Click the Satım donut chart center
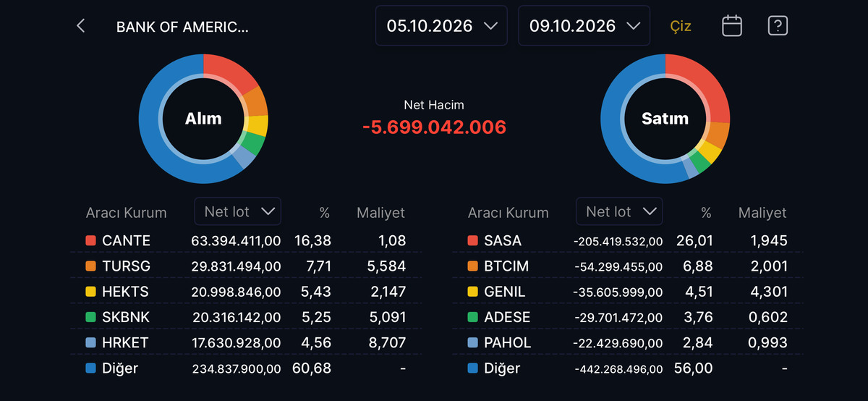The image size is (868, 401). pos(665,118)
